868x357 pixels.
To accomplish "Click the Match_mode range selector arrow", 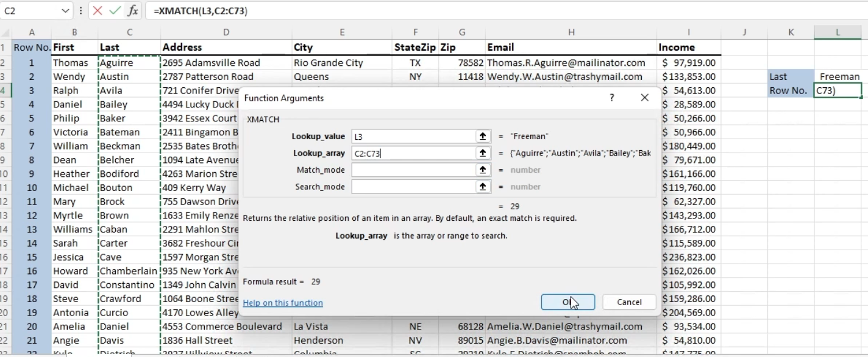I will pyautogui.click(x=483, y=170).
